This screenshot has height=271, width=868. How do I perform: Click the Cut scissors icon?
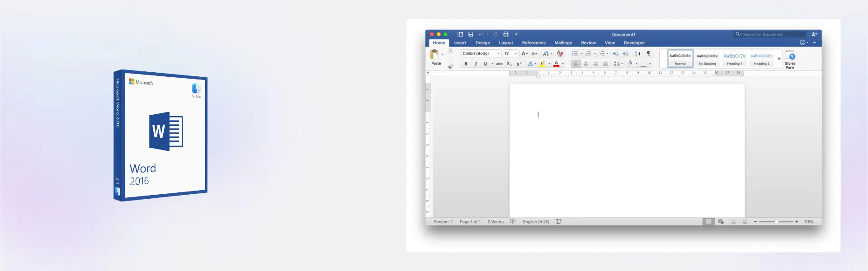(450, 51)
